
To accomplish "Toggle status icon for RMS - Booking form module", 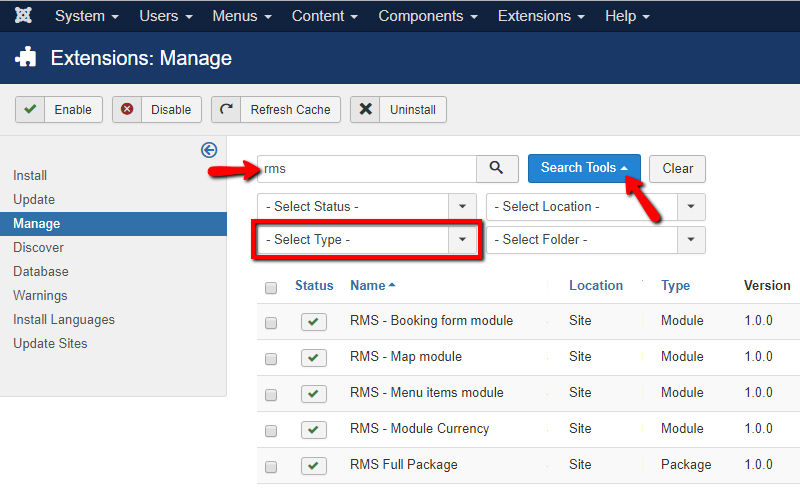I will (x=314, y=322).
